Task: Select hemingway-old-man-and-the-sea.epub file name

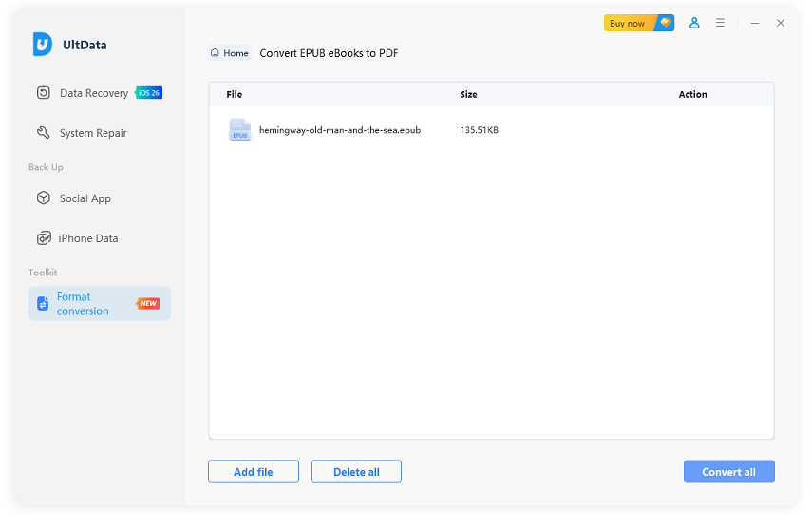Action: (340, 130)
